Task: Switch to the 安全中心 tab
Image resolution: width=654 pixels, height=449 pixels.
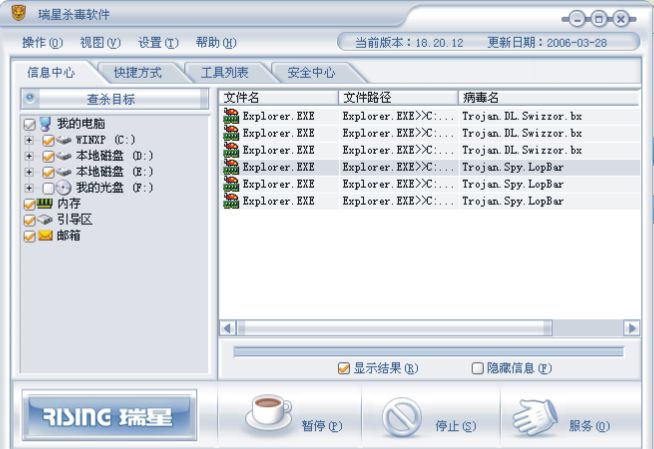Action: (x=311, y=73)
